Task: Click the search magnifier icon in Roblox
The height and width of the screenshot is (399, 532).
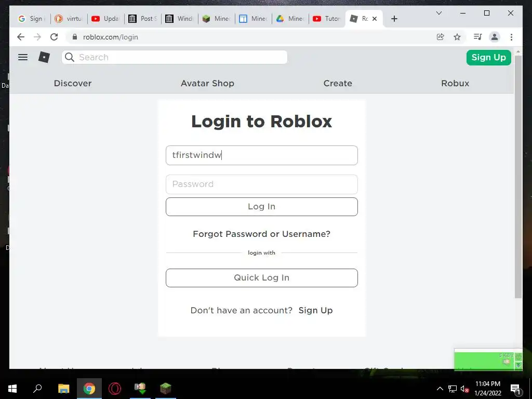Action: click(x=70, y=57)
